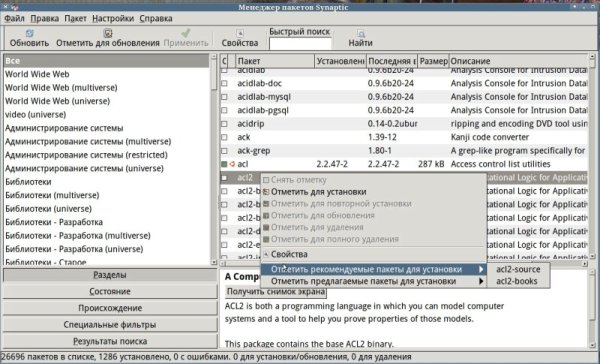This screenshot has width=600, height=364.
Task: Select Библиотеки - Разработка section
Action: 106,222
